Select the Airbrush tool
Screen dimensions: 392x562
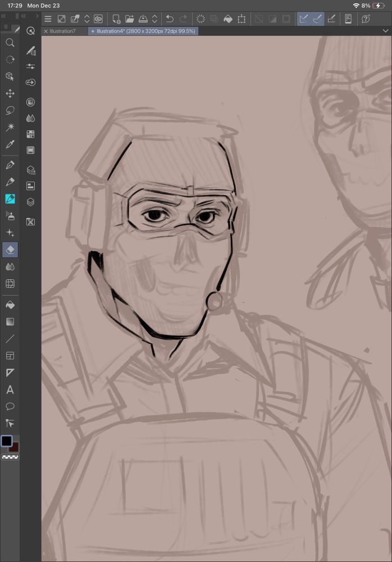point(10,216)
